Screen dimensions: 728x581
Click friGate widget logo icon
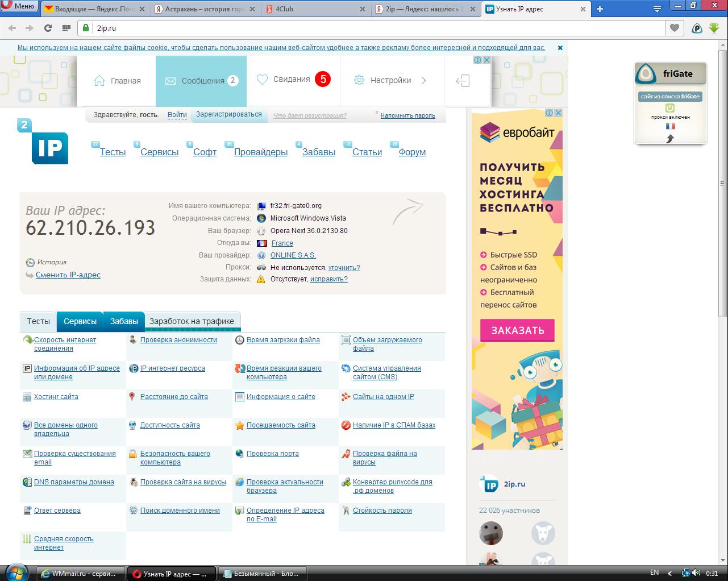pos(646,74)
